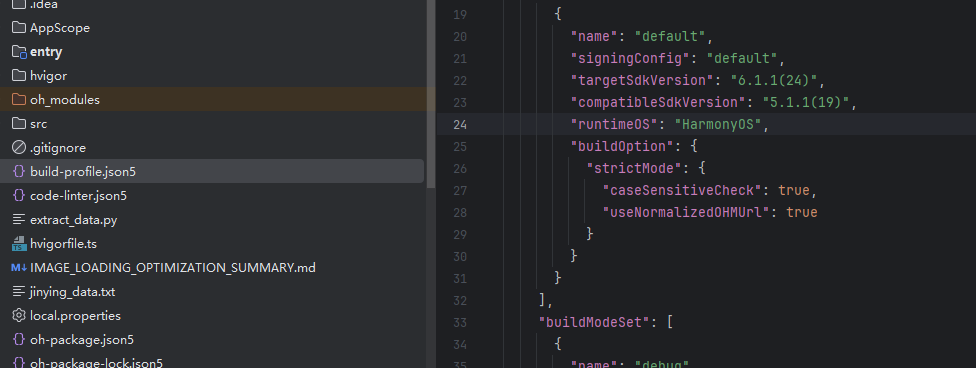
Task: Click the "strictMode" key
Action: pyautogui.click(x=634, y=168)
